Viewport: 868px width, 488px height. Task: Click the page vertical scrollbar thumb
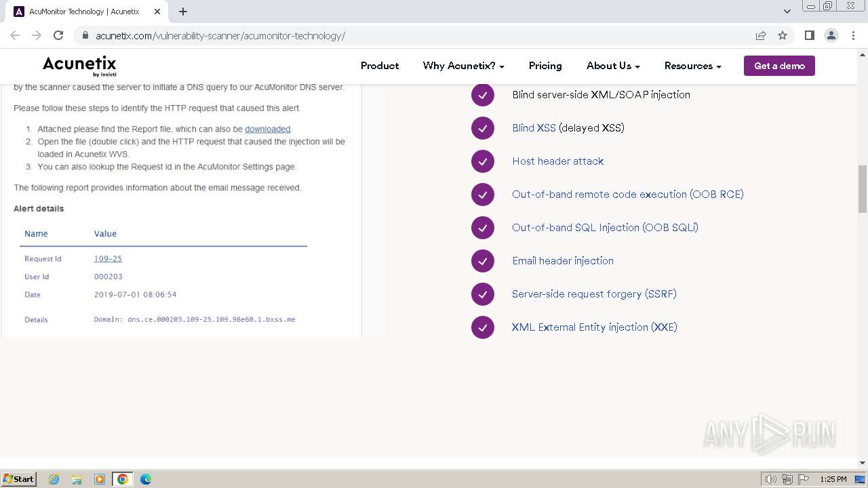(x=862, y=189)
